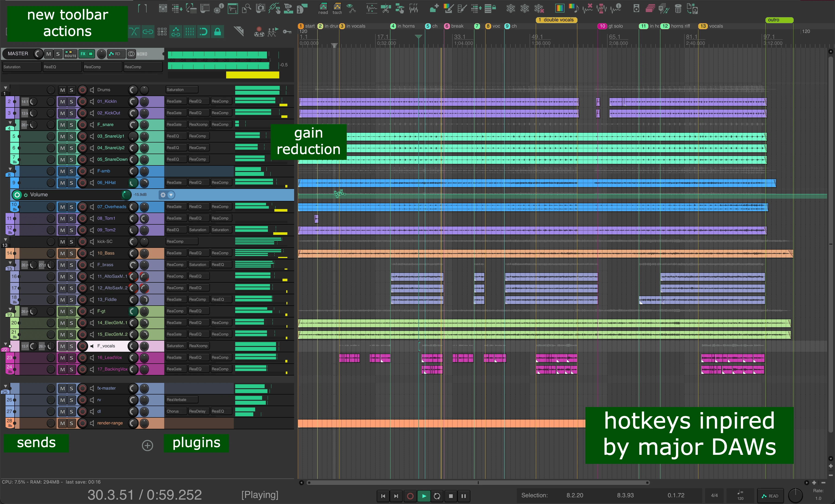Collapse the fx-master folder arrow

[x=5, y=386]
